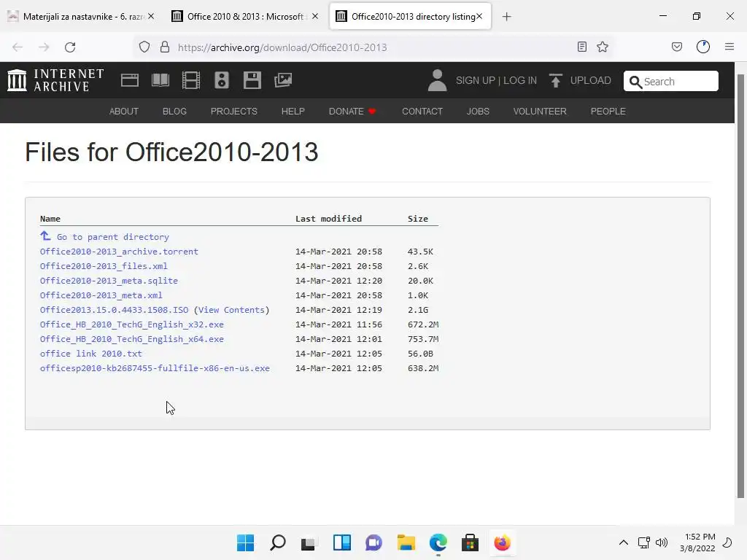747x560 pixels.
Task: Open DONATE menu item
Action: 352,112
